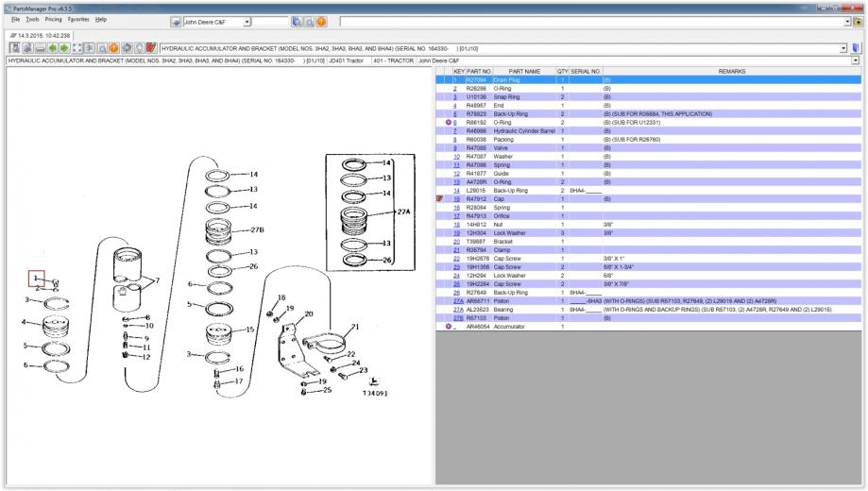This screenshot has width=868, height=491.
Task: Expand the Hydraulic Accumulator section dropdown arrow
Action: tap(842, 48)
